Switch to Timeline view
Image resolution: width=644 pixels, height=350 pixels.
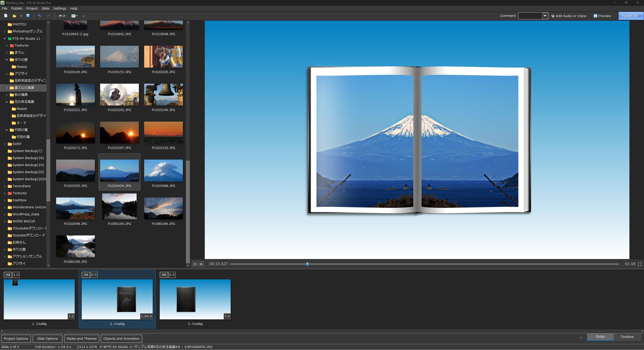click(627, 337)
